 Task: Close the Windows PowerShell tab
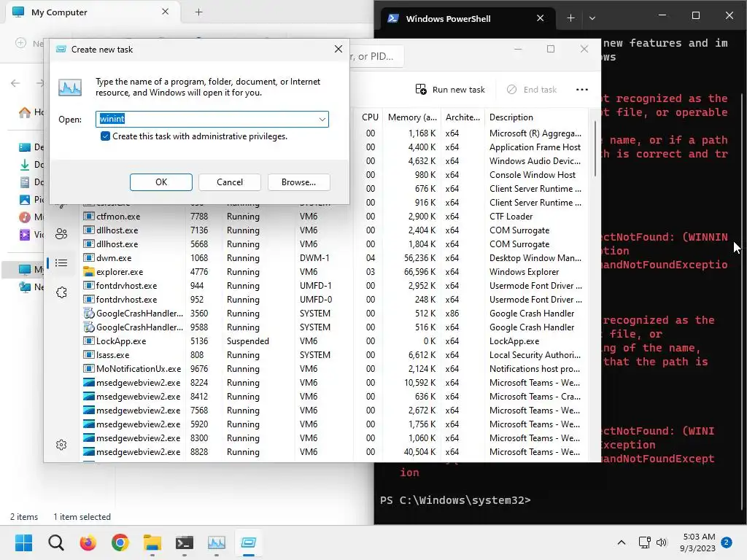pyautogui.click(x=540, y=18)
